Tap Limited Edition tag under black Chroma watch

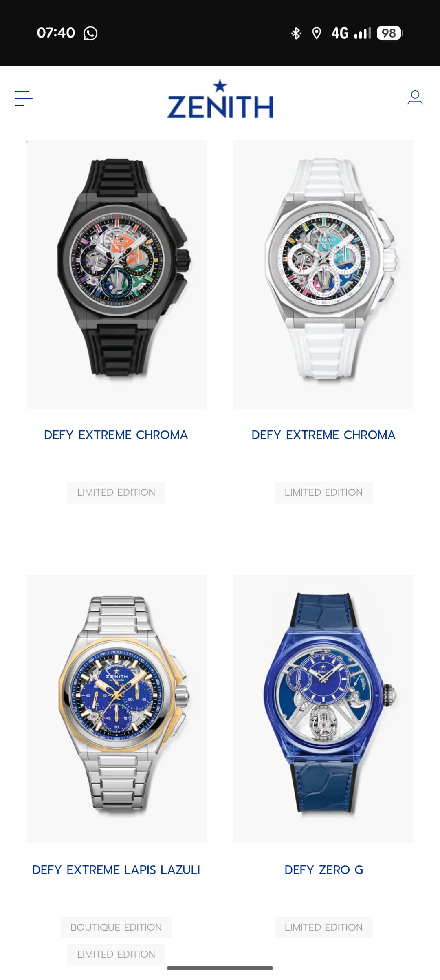pyautogui.click(x=116, y=492)
